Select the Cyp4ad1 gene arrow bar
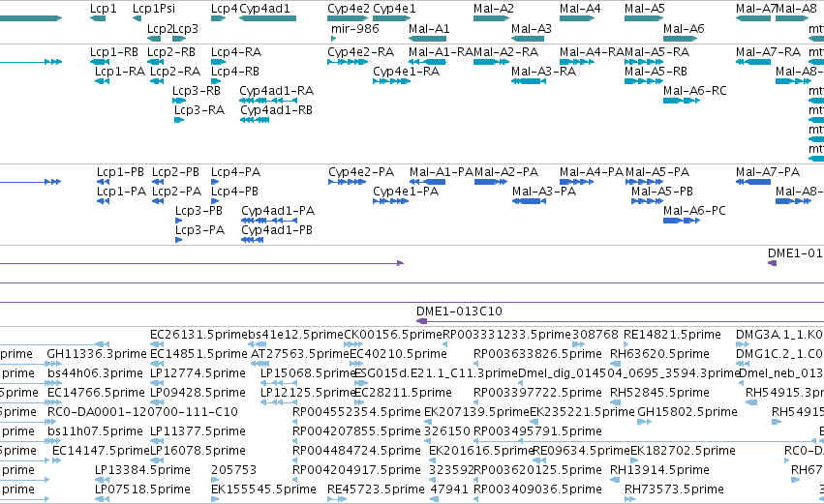Viewport: 824px width, 504px height. 267,18
